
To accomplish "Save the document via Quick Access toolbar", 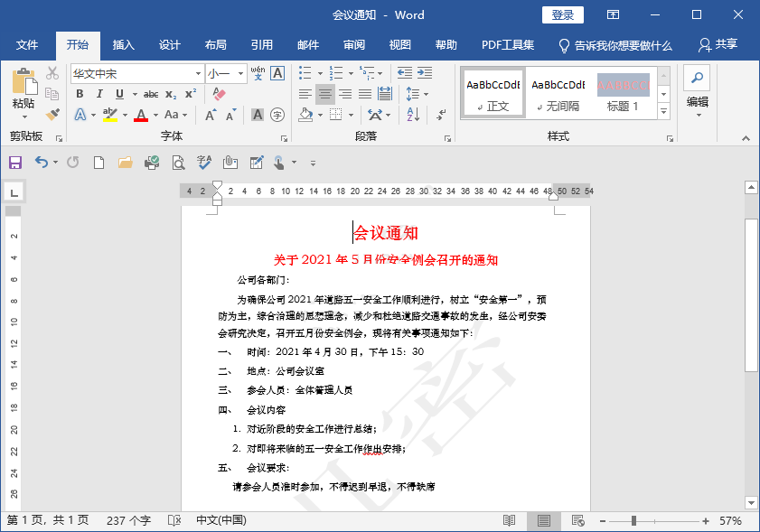I will [14, 163].
